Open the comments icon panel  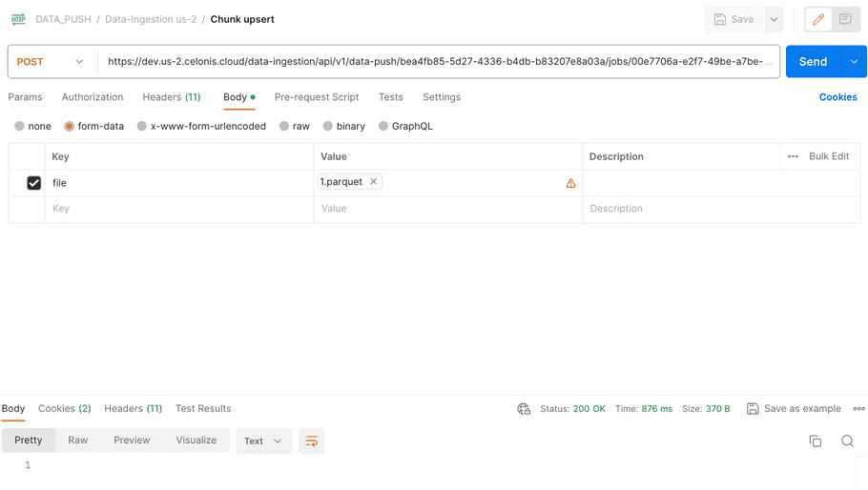click(x=845, y=19)
